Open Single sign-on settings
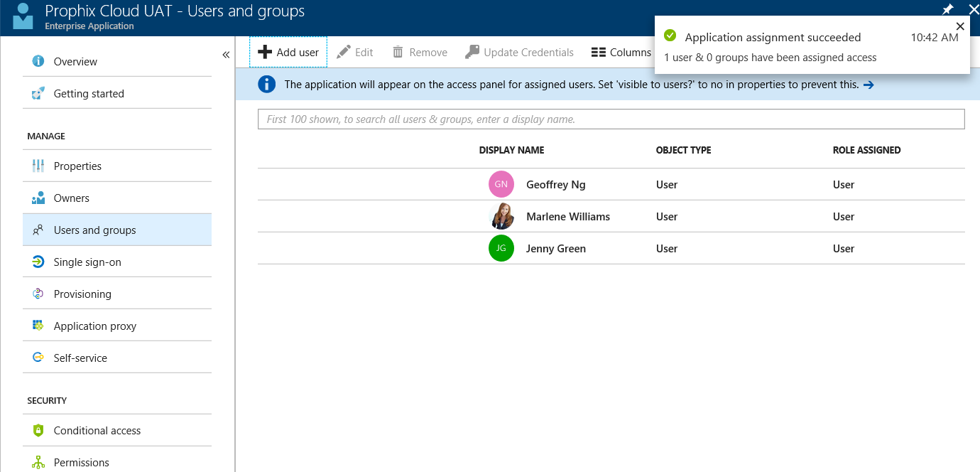Image resolution: width=980 pixels, height=472 pixels. coord(117,262)
